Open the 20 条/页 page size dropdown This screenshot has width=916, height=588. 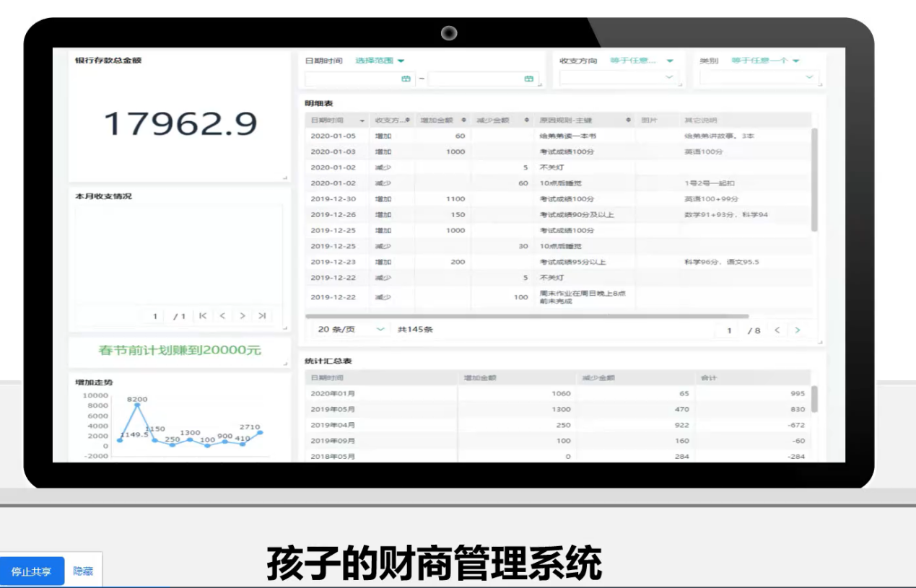[x=352, y=330]
